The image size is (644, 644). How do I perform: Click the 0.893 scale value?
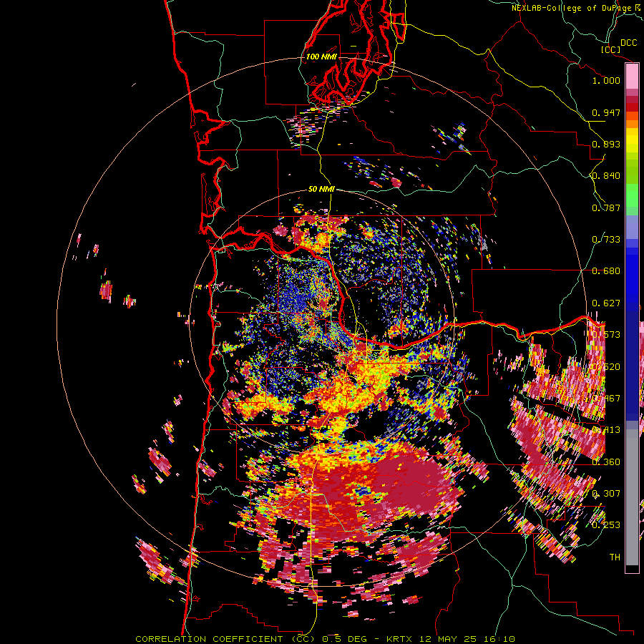click(x=606, y=144)
